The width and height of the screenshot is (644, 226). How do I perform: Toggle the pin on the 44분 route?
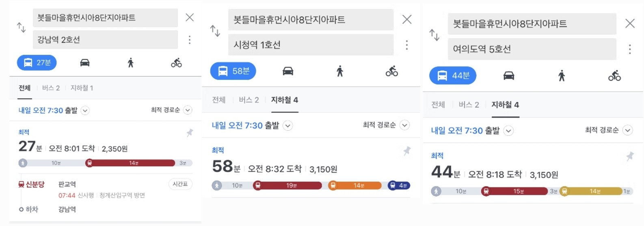pos(630,156)
